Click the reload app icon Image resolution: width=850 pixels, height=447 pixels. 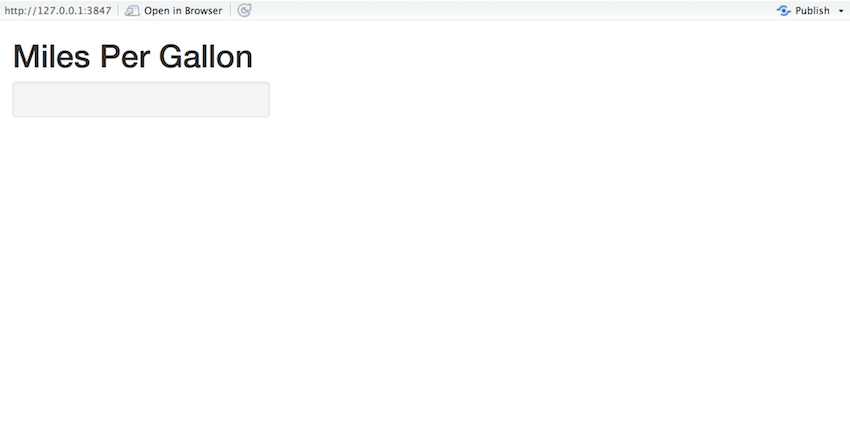tap(244, 10)
